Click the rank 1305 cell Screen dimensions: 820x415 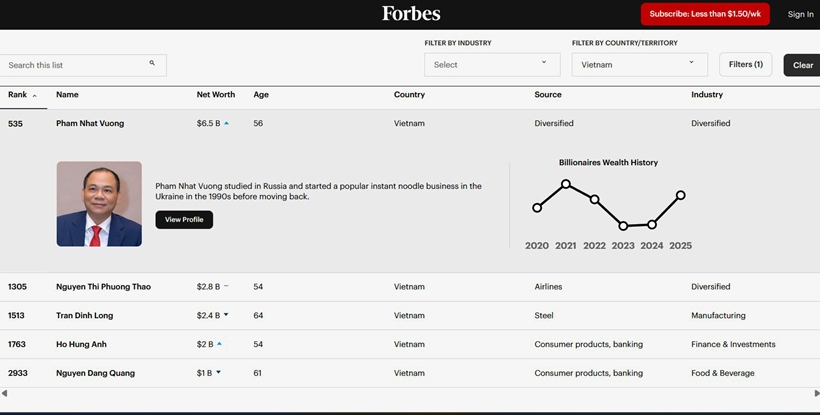(17, 286)
